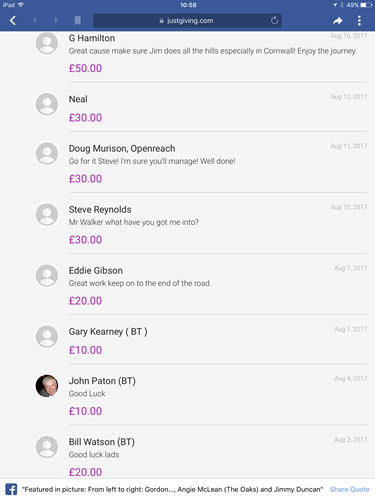Reload the justgiving.com page
Screen dimensions: 375x500
274,21
